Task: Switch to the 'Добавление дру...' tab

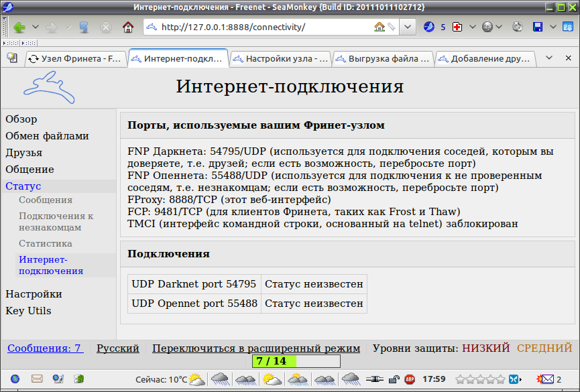Action: (x=485, y=59)
